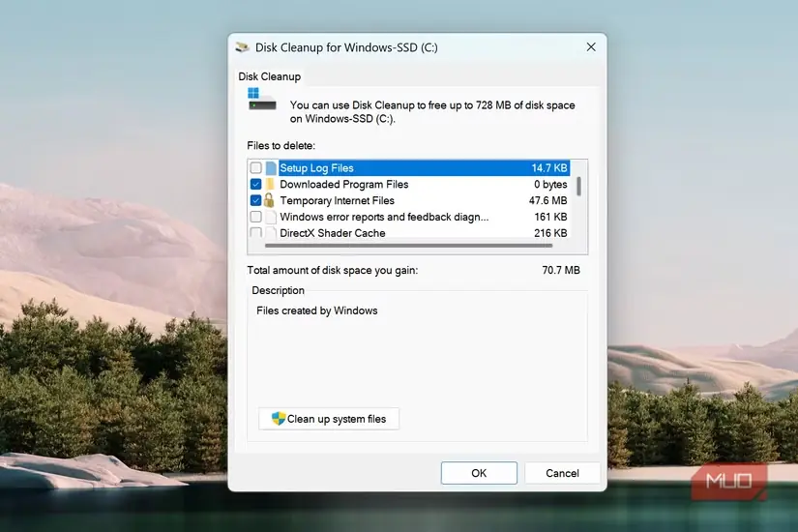Tick the DirectX Shader Cache checkbox
The width and height of the screenshot is (798, 532).
[x=256, y=232]
